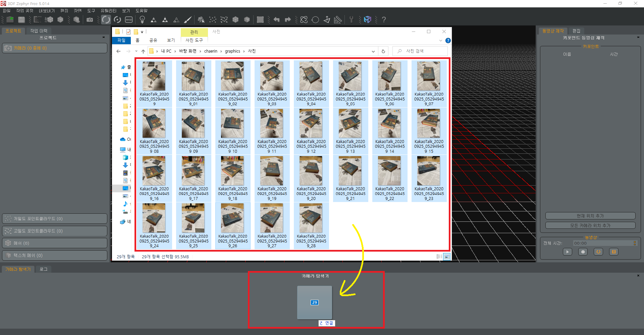Adjust the 전체 시간 time stepper arrows
Screen dimensions: 644x335
tap(635, 243)
